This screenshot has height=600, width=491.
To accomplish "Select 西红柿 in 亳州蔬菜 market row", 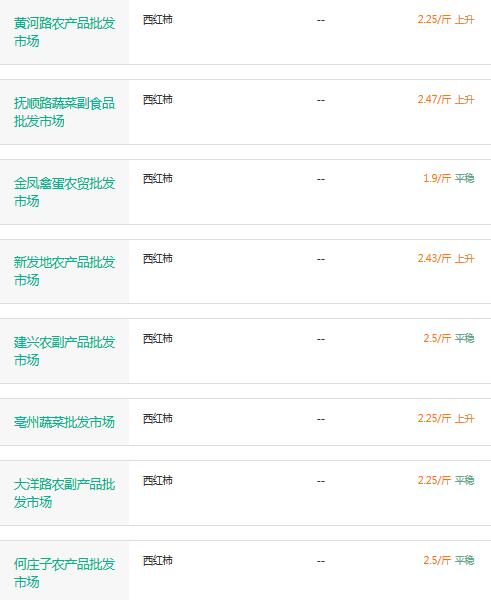I will 158,418.
